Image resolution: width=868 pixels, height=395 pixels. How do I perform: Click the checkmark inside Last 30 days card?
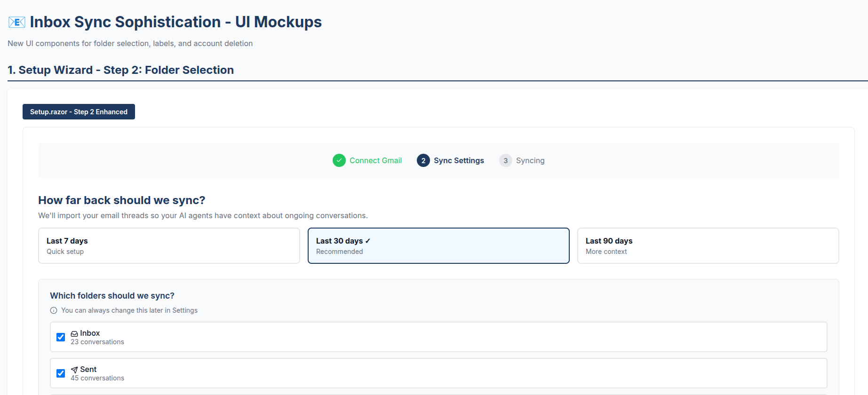pos(367,240)
